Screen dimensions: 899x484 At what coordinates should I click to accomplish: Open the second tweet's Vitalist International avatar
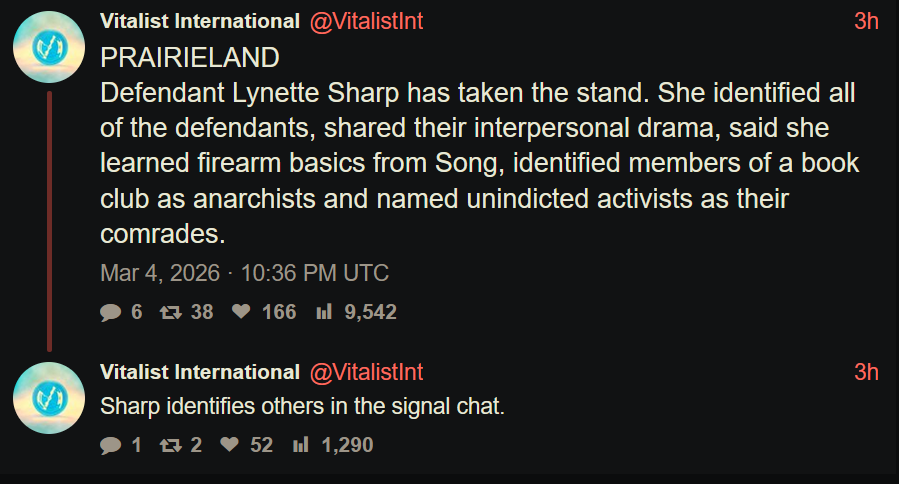[x=48, y=398]
